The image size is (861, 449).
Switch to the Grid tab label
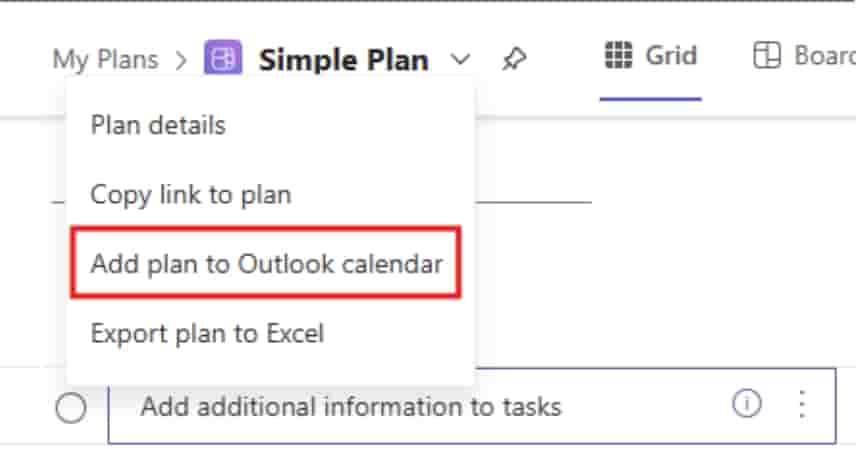click(671, 56)
